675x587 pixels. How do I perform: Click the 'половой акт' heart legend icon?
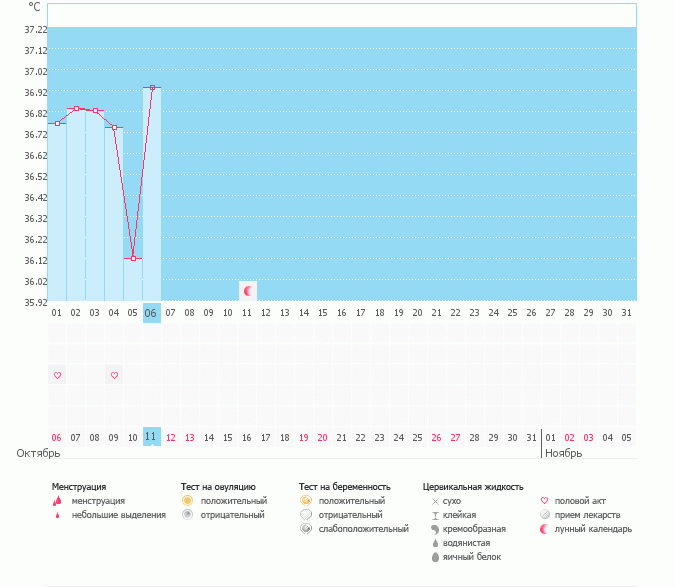click(544, 500)
